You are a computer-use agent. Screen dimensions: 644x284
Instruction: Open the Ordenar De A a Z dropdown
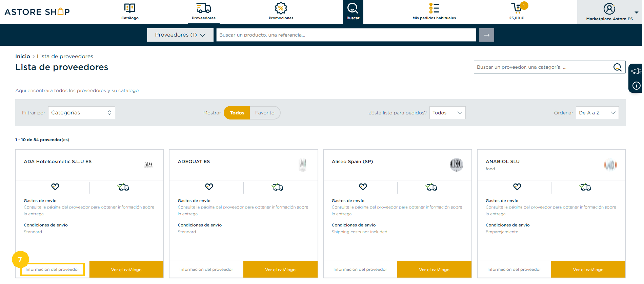coord(597,113)
